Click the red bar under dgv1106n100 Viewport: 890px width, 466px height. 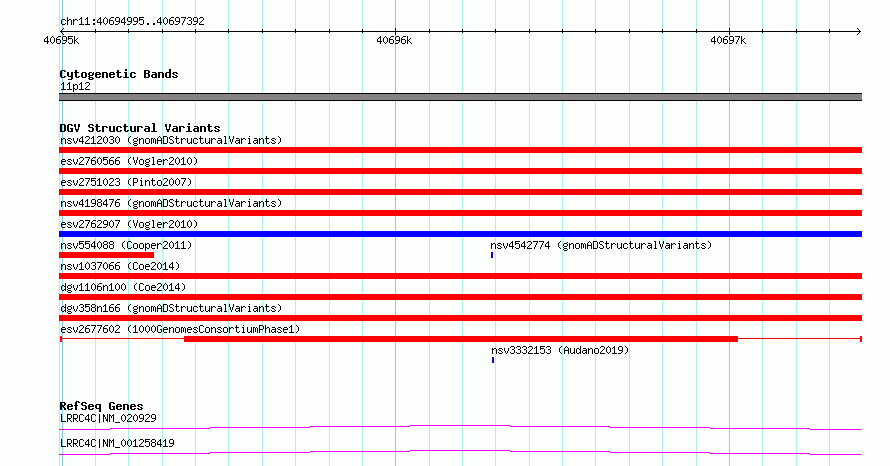(x=460, y=297)
